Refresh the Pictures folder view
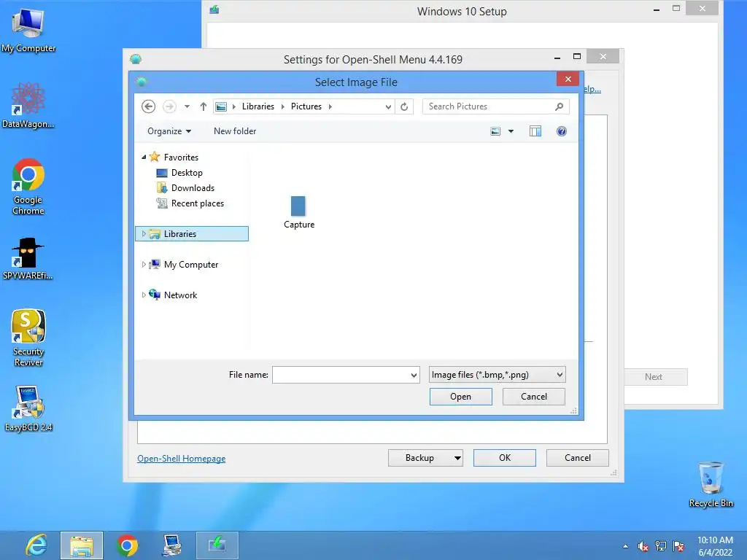 404,106
